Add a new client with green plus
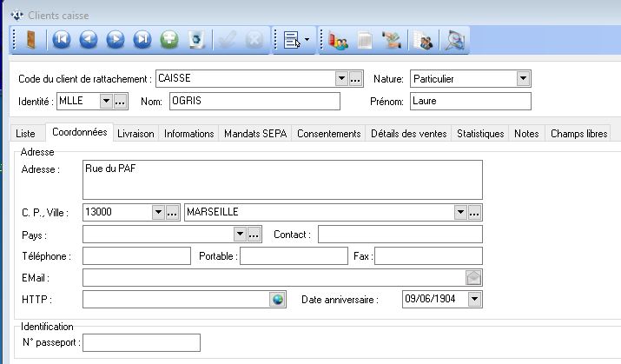Screen dimensions: 621x364 pyautogui.click(x=170, y=40)
